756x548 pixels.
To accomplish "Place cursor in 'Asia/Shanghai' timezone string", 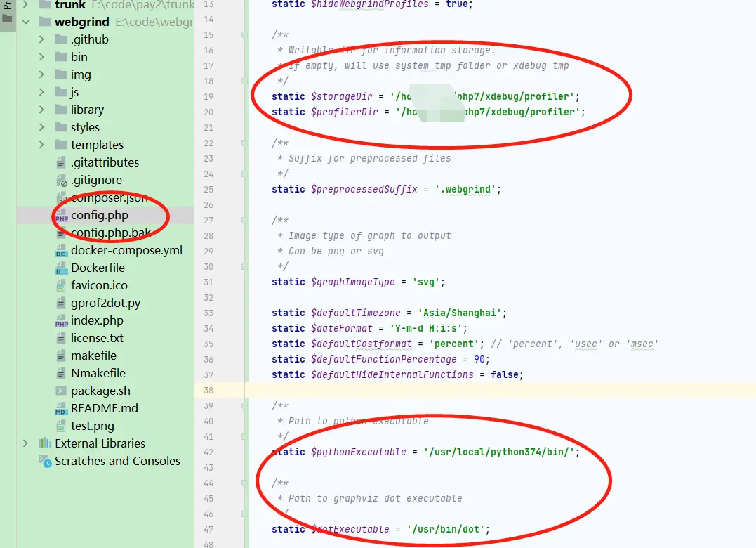I will coord(460,313).
